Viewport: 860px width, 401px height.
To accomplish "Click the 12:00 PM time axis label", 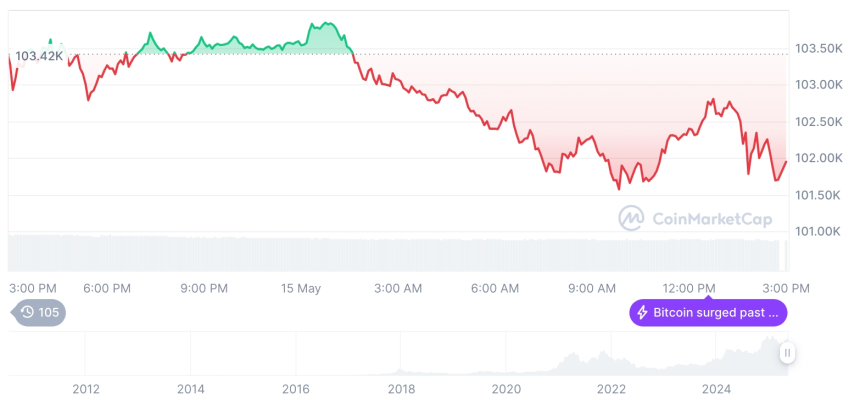I will 691,288.
